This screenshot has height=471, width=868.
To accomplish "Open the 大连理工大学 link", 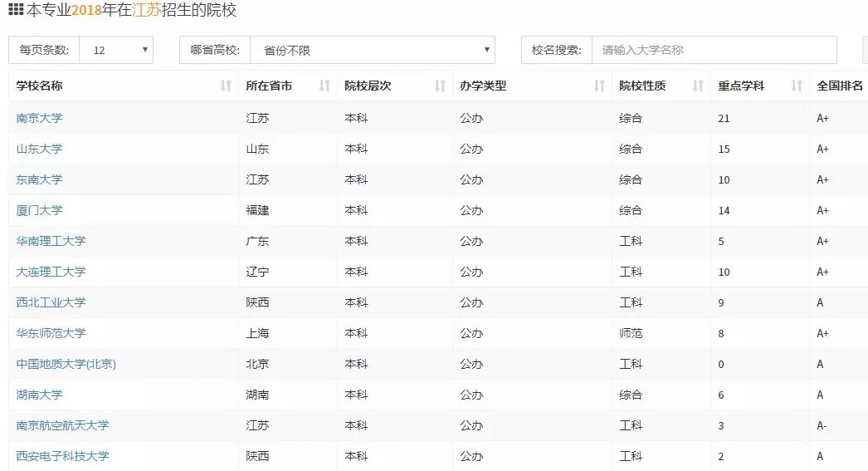I will point(51,272).
